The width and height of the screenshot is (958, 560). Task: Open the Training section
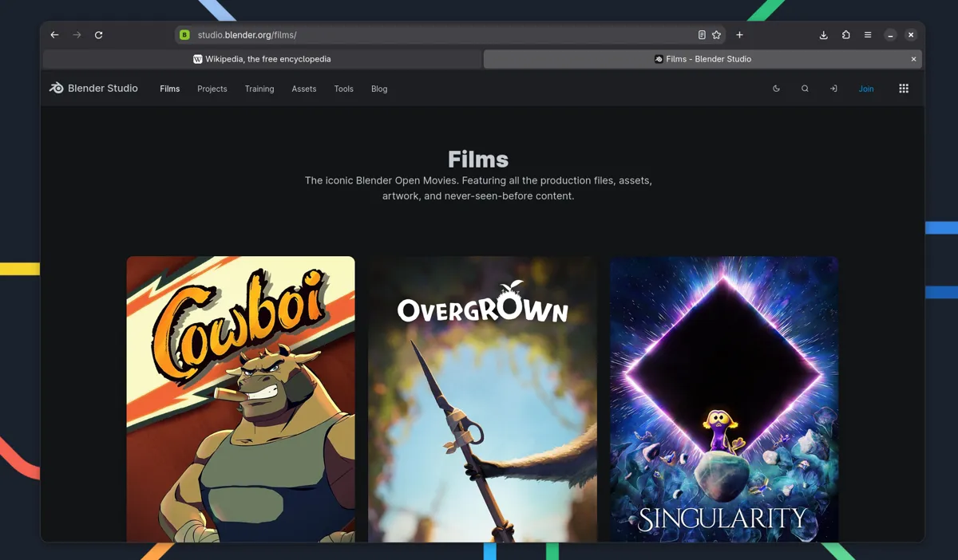259,89
